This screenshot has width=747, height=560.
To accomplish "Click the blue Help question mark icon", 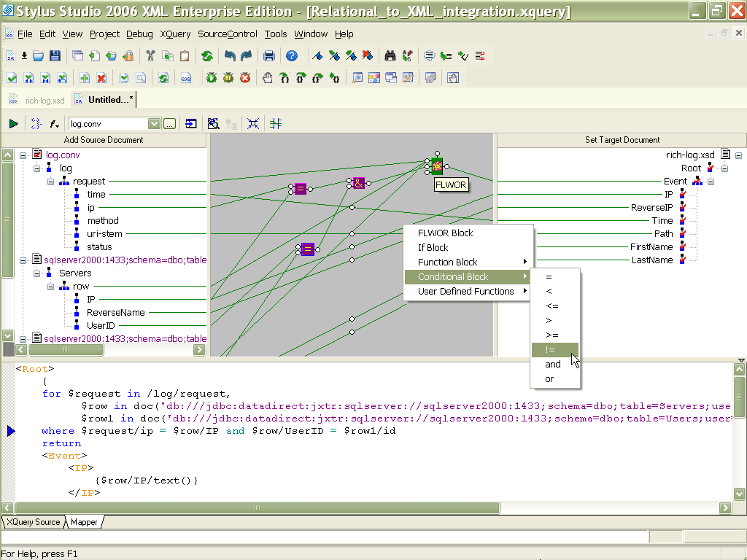I will [292, 56].
